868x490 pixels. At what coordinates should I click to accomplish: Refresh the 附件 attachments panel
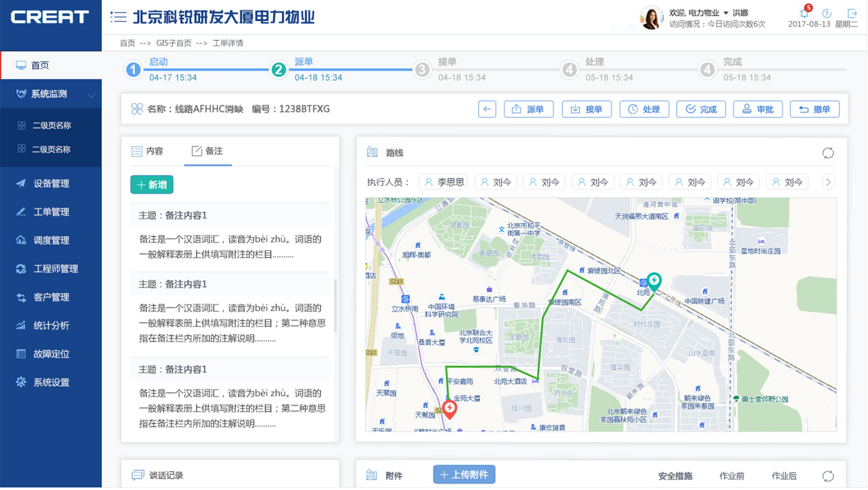click(x=828, y=476)
